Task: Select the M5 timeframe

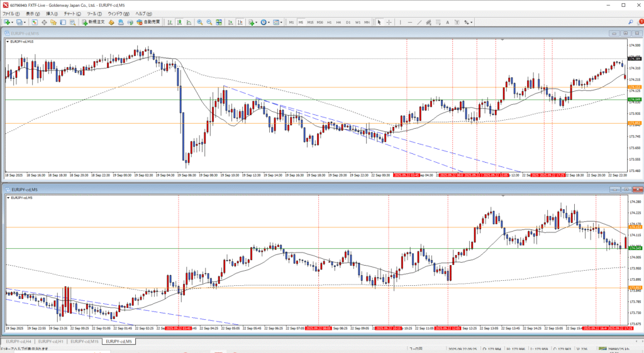Action: click(x=301, y=22)
